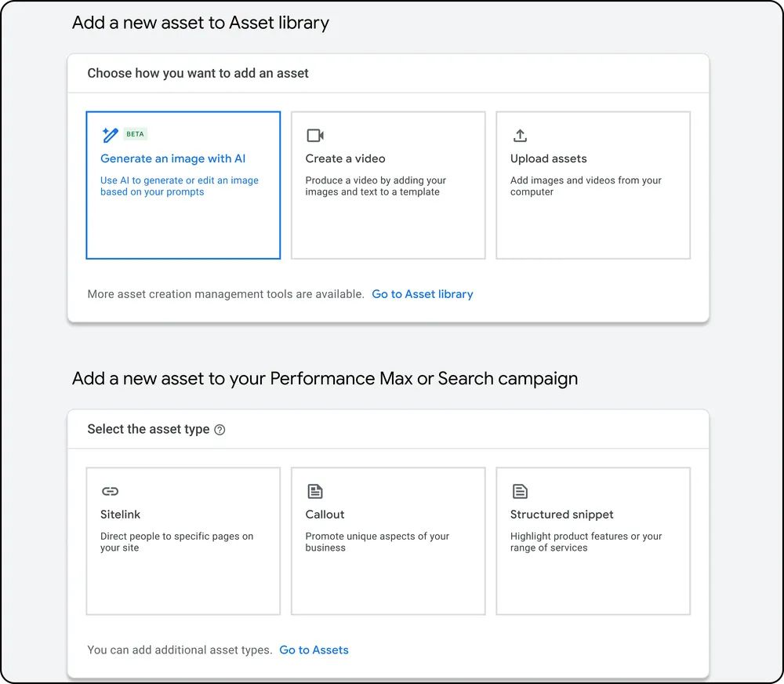This screenshot has height=684, width=784.
Task: Choose the Create a video title
Action: click(345, 158)
